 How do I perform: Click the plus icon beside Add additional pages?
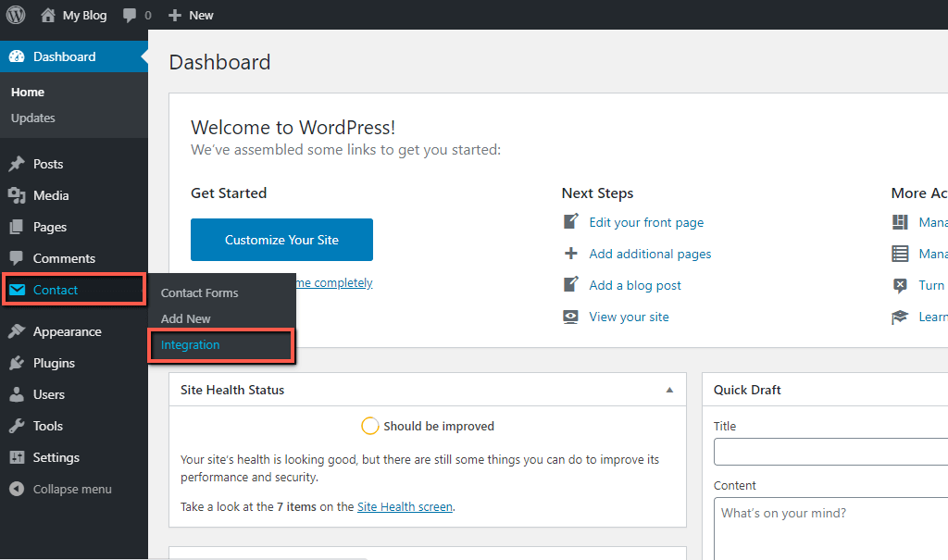(x=570, y=254)
